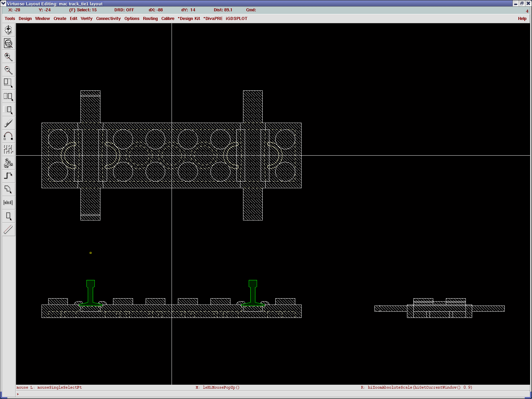This screenshot has width=532, height=399.
Task: Click the Fit Edit zoom icon
Action: (8, 43)
